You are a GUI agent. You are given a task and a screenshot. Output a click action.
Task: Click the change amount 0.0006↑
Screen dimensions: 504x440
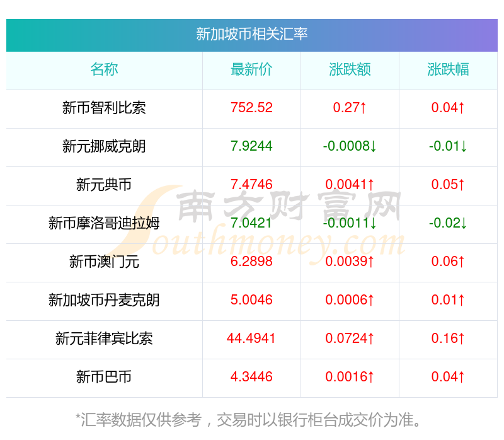pos(350,300)
